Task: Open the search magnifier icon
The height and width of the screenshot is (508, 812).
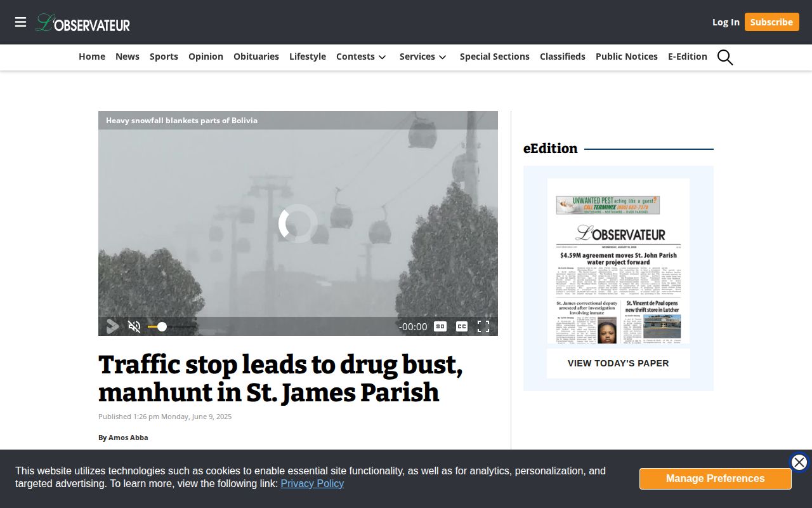Action: 725,57
